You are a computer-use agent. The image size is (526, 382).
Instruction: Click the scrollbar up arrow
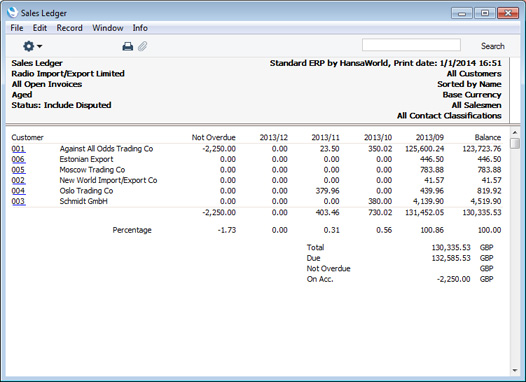[x=515, y=132]
